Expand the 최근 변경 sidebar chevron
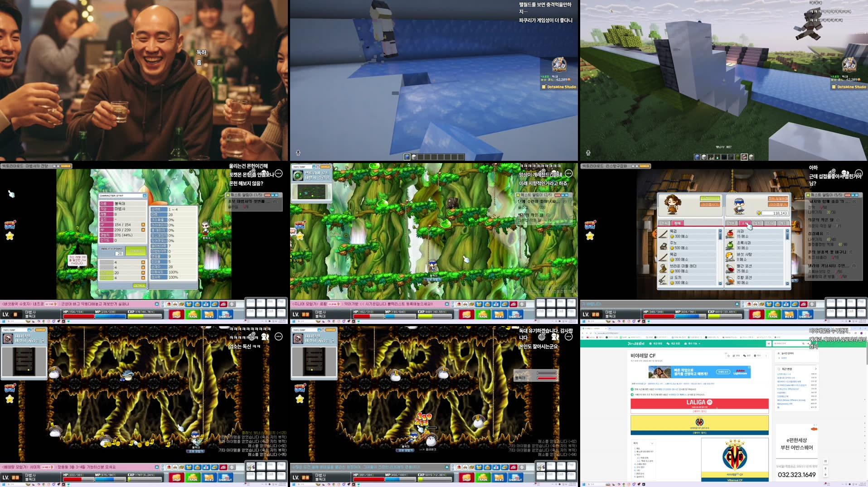 [x=815, y=369]
